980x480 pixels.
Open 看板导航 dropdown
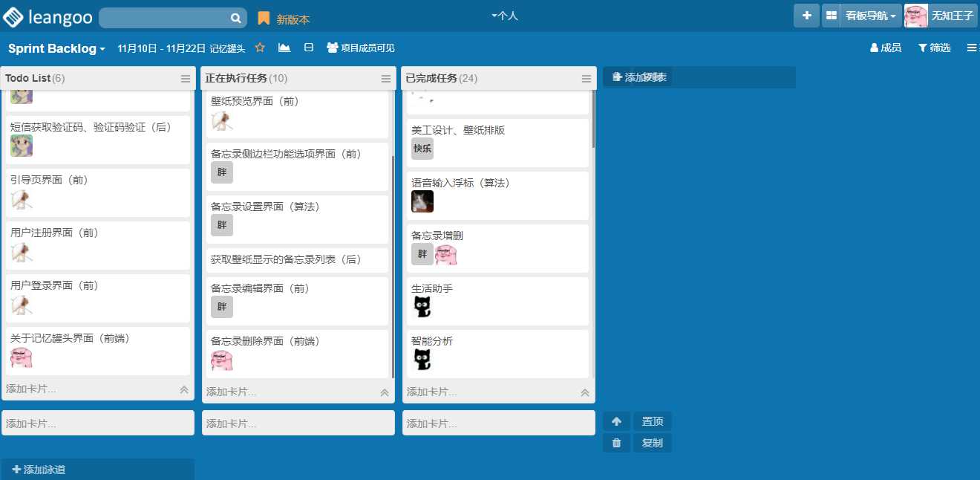[x=871, y=16]
